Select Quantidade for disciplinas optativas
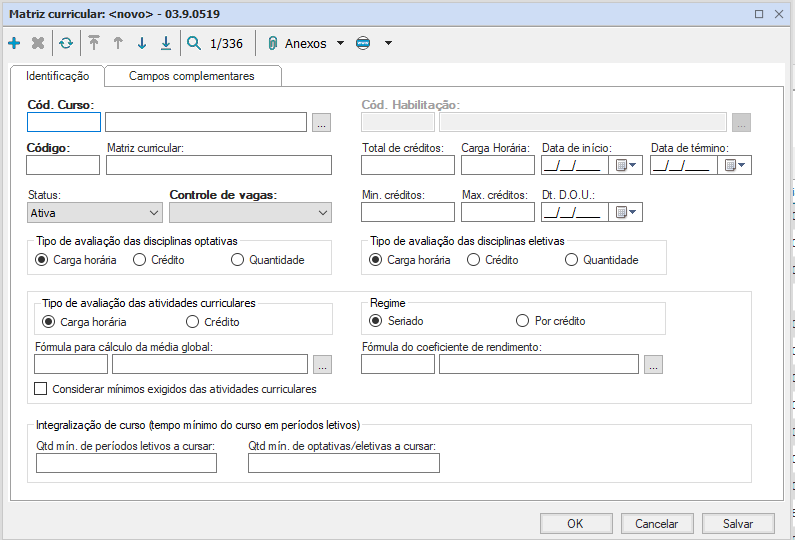The height and width of the screenshot is (540, 795). 238,260
